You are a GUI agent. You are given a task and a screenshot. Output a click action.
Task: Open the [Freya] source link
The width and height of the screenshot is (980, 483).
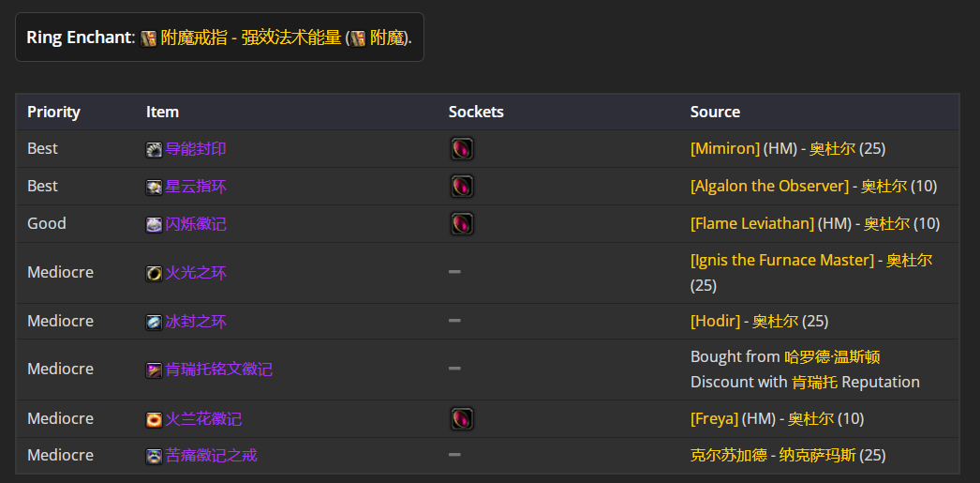(714, 418)
